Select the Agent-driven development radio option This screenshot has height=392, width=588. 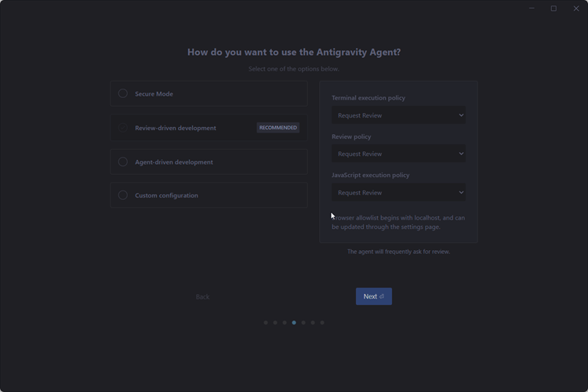[123, 162]
